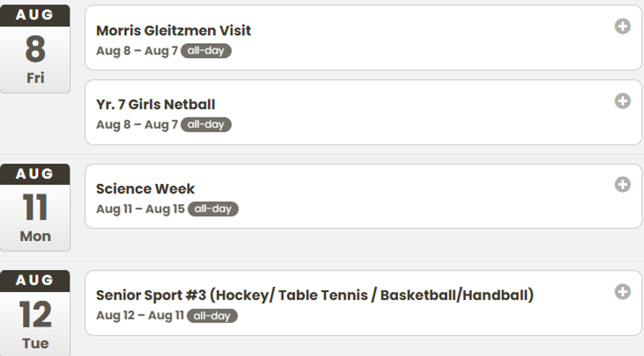Expand Morris Gleitzmen Visit plus icon

point(623,26)
